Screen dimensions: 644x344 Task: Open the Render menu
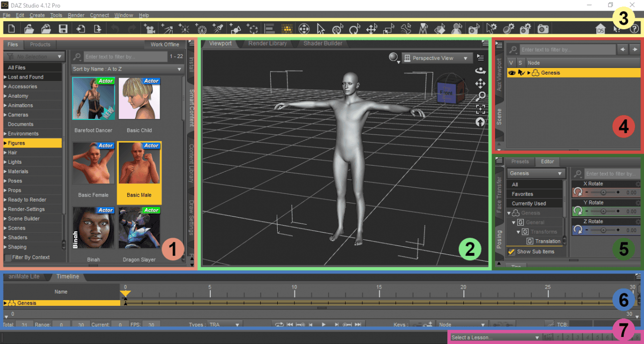(76, 15)
